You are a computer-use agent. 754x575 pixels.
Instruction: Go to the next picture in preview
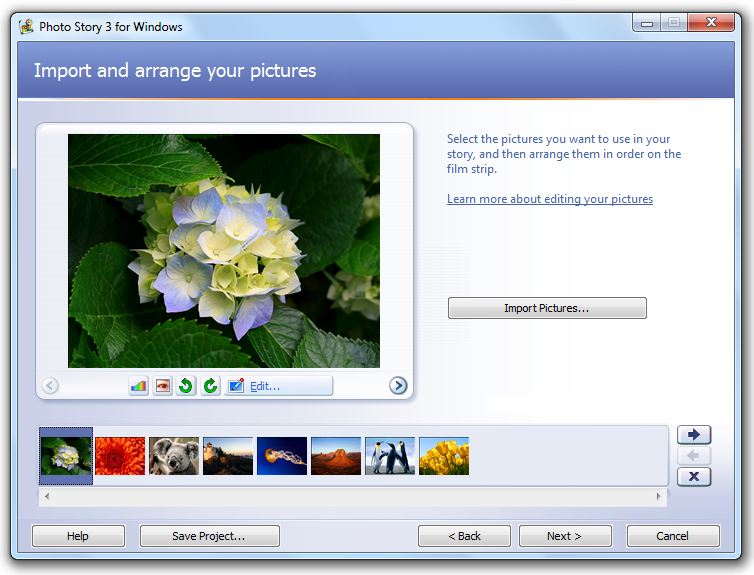click(398, 386)
